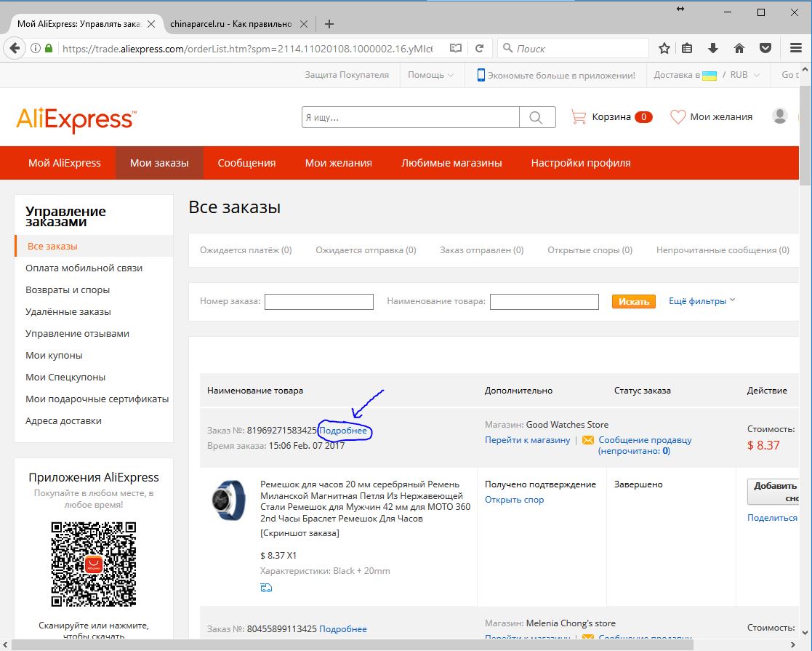Open Pocket icon in toolbar
The width and height of the screenshot is (812, 651).
(x=765, y=48)
